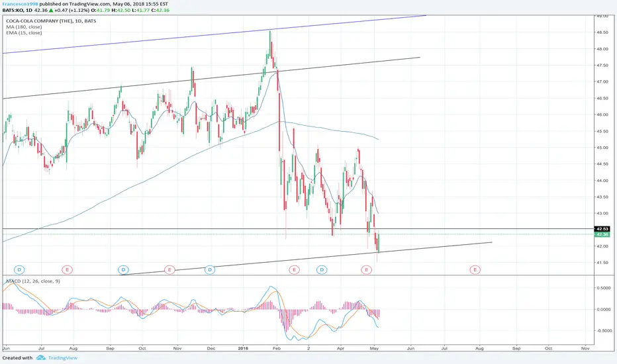Click the green 42.36 current price label

pos(602,234)
